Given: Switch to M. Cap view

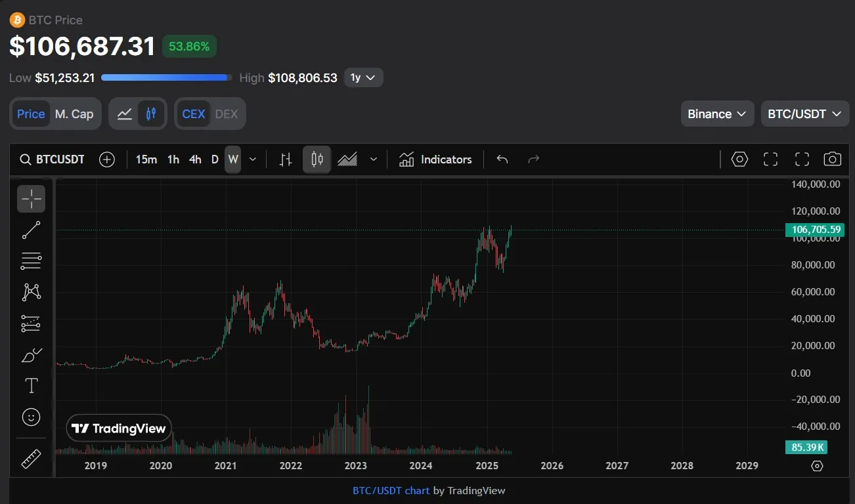Looking at the screenshot, I should (74, 114).
